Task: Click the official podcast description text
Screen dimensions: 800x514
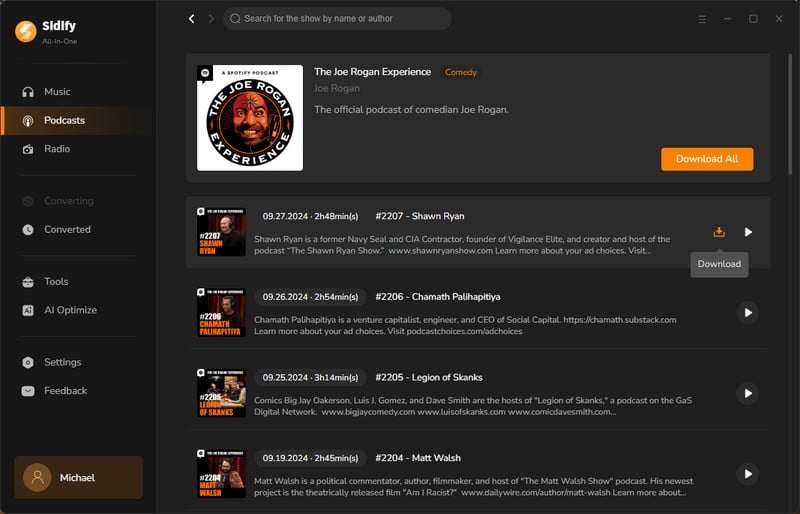Action: click(x=411, y=110)
